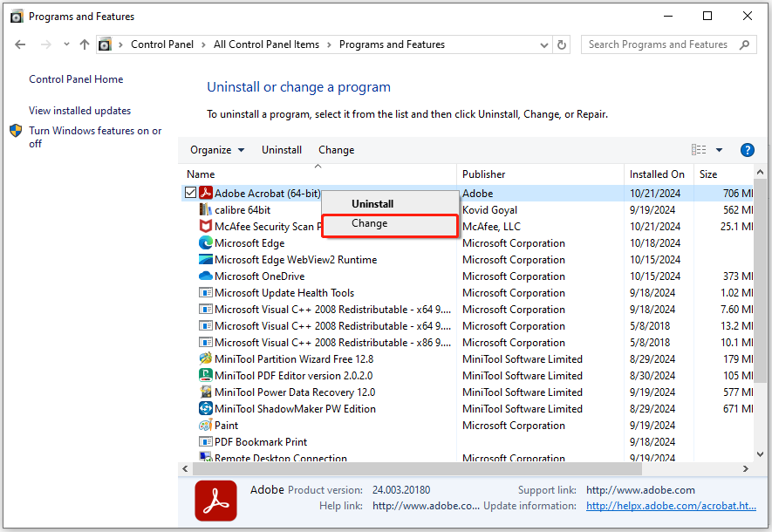Select Microsoft Visual C++ 2008 x86 row
The width and height of the screenshot is (772, 532).
point(467,343)
